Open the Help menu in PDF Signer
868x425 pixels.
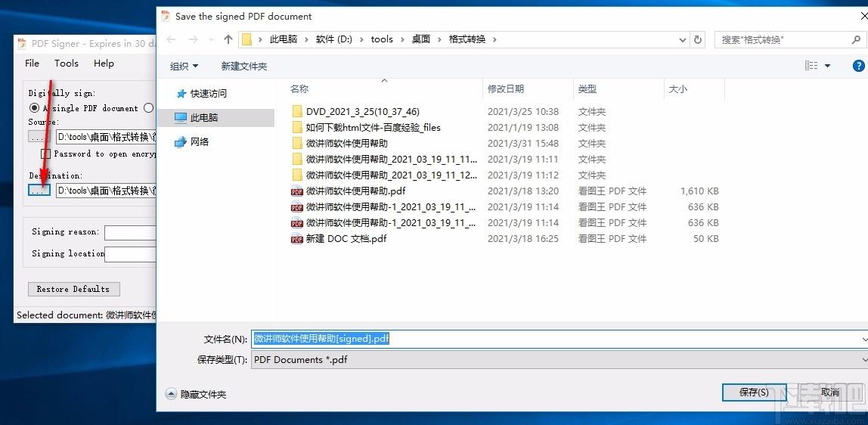click(104, 64)
